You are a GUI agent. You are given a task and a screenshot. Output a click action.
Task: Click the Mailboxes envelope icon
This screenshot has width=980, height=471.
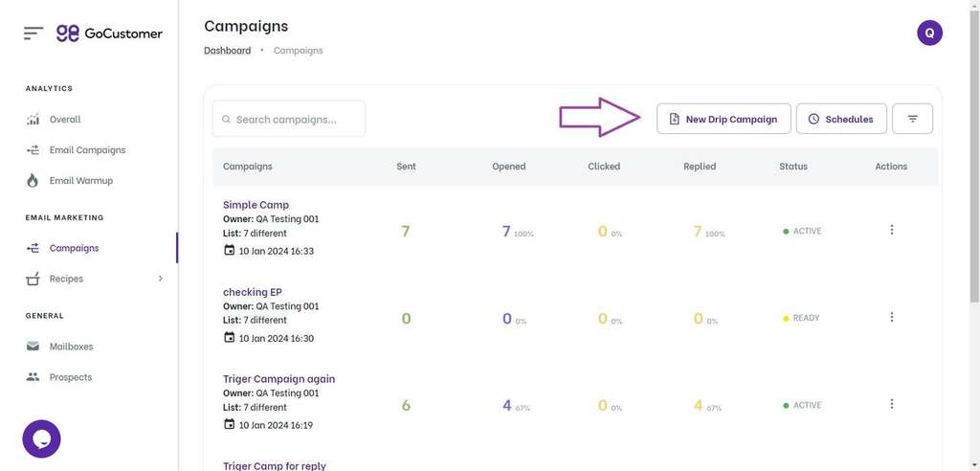point(33,347)
